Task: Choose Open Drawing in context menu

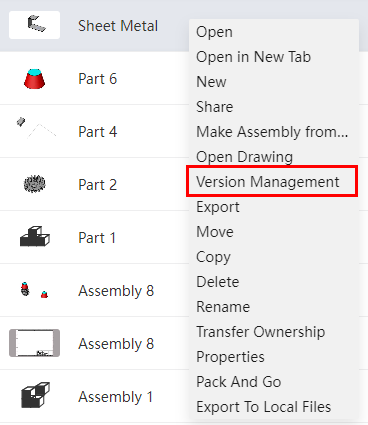Action: pyautogui.click(x=244, y=157)
